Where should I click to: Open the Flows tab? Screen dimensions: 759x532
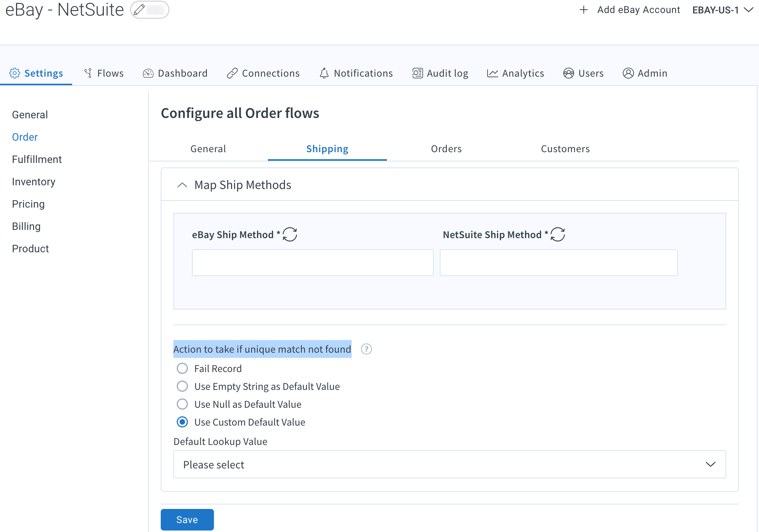104,73
